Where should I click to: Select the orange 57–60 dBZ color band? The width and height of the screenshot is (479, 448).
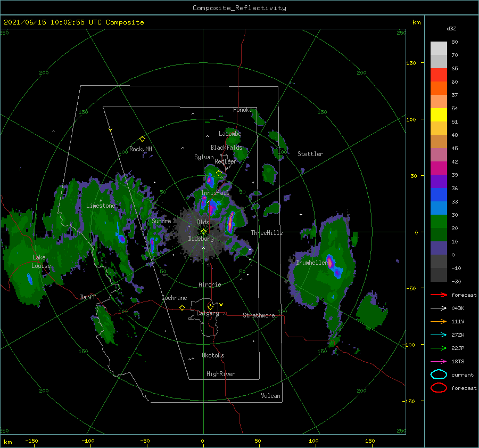click(439, 88)
